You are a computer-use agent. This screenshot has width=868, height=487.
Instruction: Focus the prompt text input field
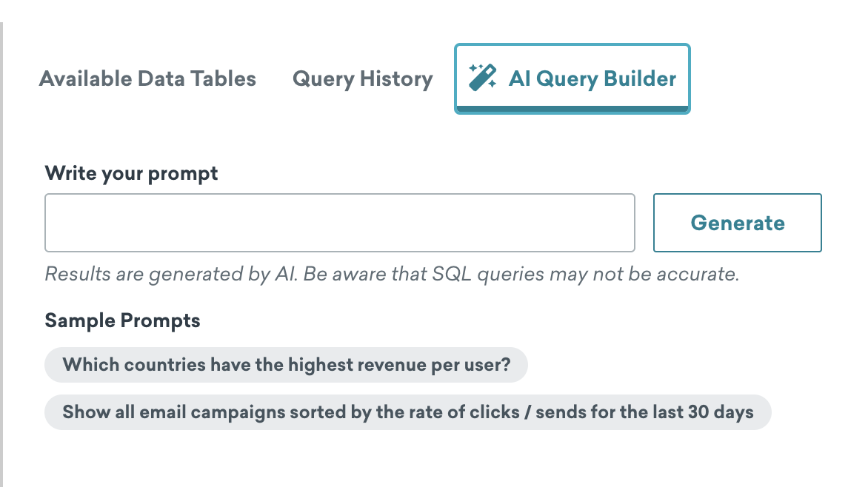tap(339, 223)
